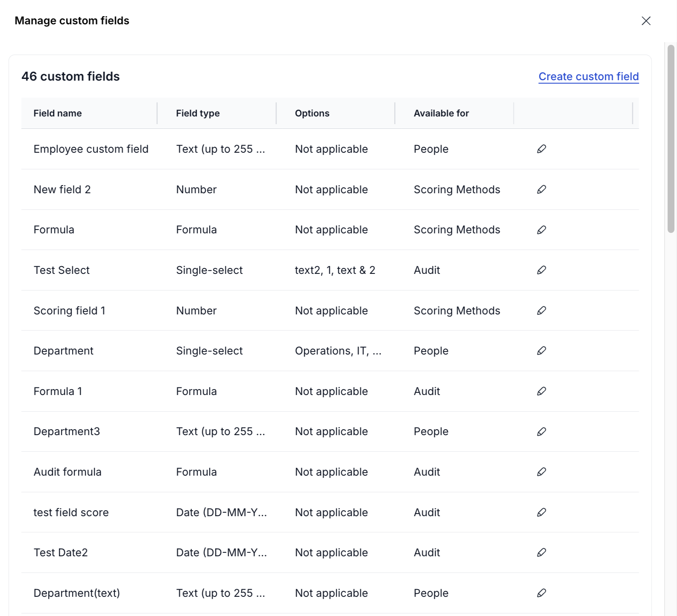677x616 pixels.
Task: Click the Field type column header
Action: pos(198,113)
